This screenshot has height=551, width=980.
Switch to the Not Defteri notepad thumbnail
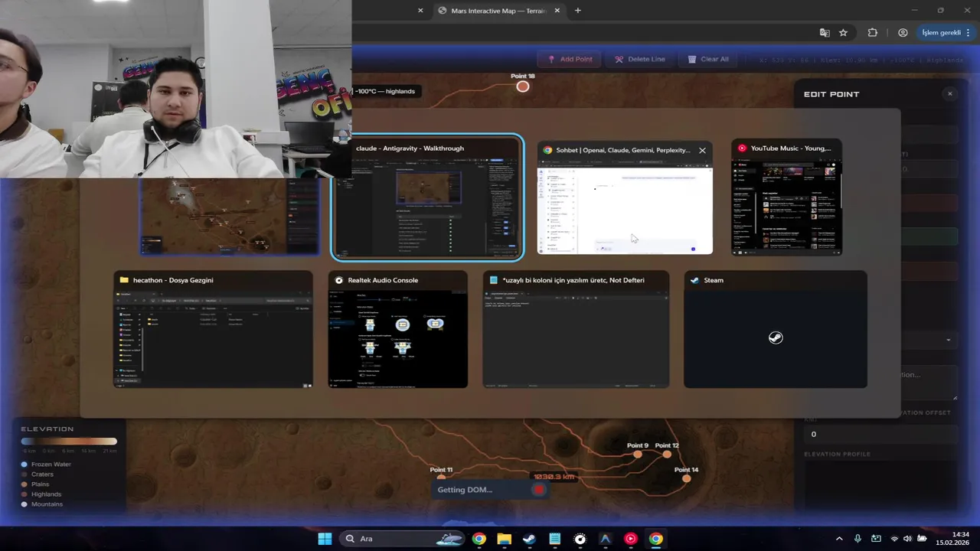(x=576, y=329)
